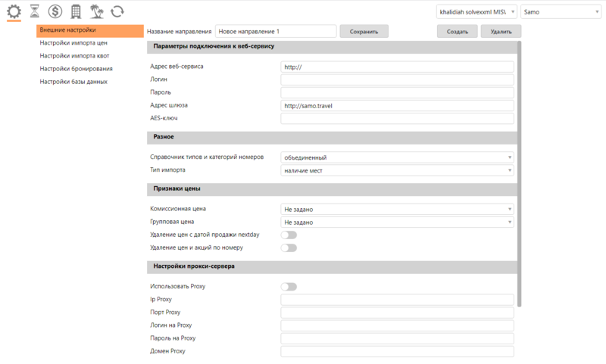The height and width of the screenshot is (364, 606).
Task: Enable Удаление цен и акций по номеру
Action: 289,247
